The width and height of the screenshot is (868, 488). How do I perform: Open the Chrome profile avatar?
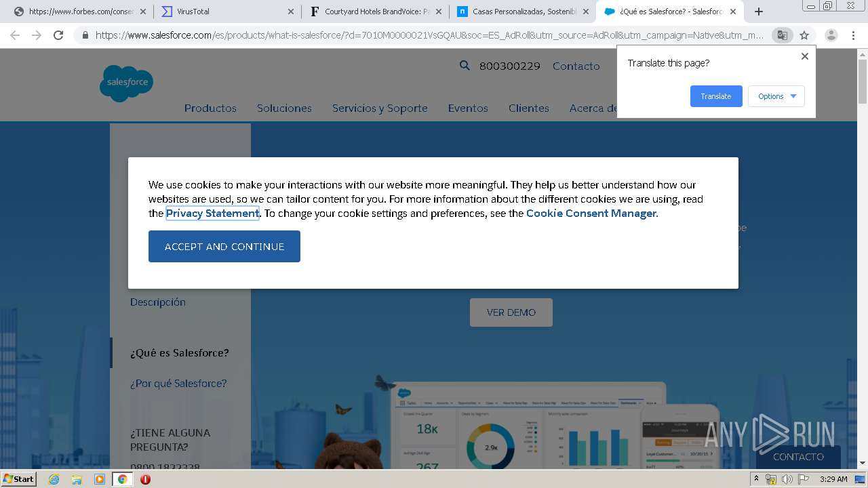(831, 35)
